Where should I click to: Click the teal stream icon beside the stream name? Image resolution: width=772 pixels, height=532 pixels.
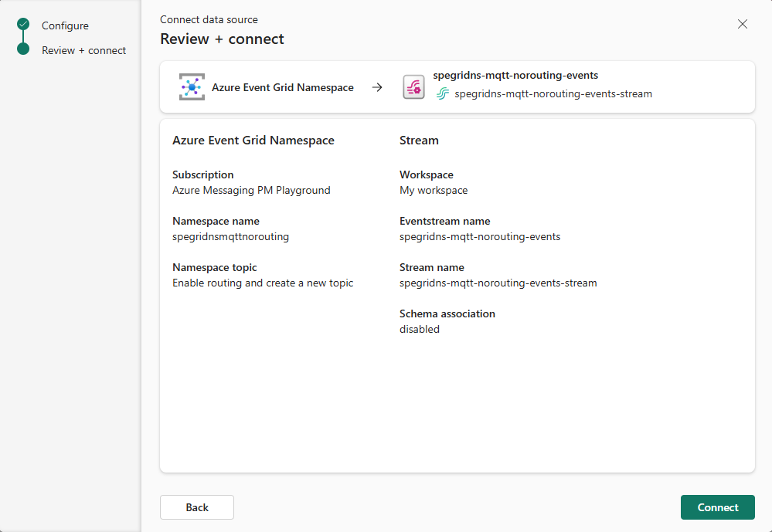pos(441,93)
